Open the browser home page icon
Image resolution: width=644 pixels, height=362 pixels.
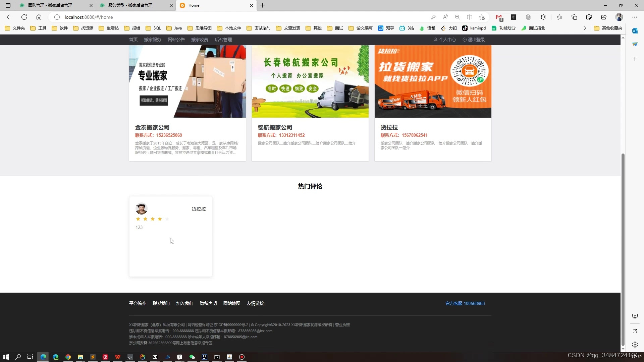click(39, 17)
